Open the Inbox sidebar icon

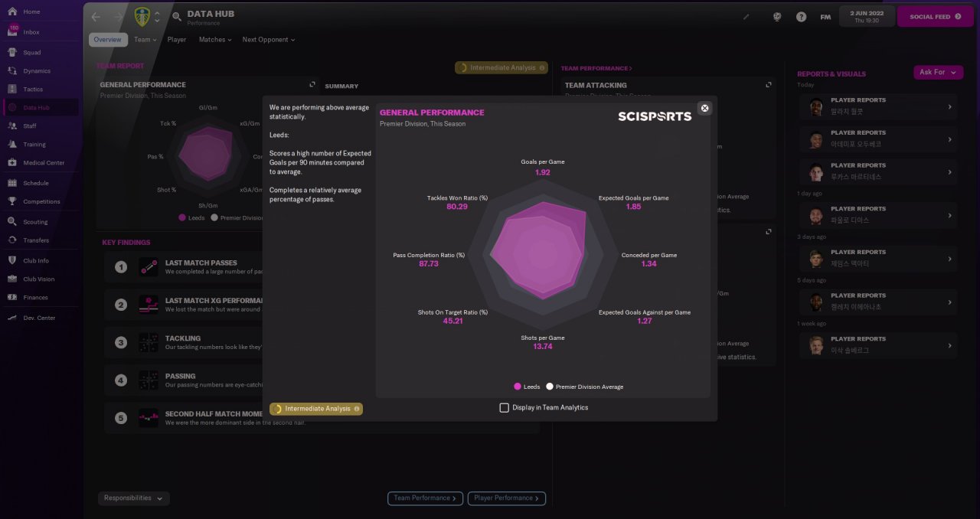coord(12,32)
